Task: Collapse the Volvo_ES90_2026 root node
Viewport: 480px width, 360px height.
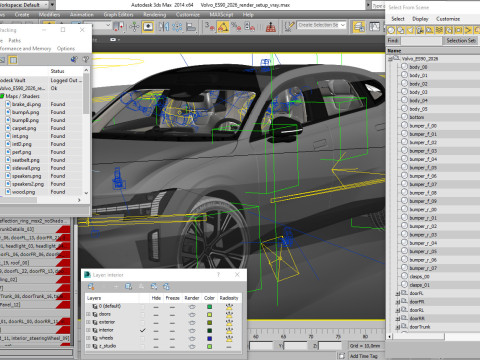Action: tap(390, 59)
